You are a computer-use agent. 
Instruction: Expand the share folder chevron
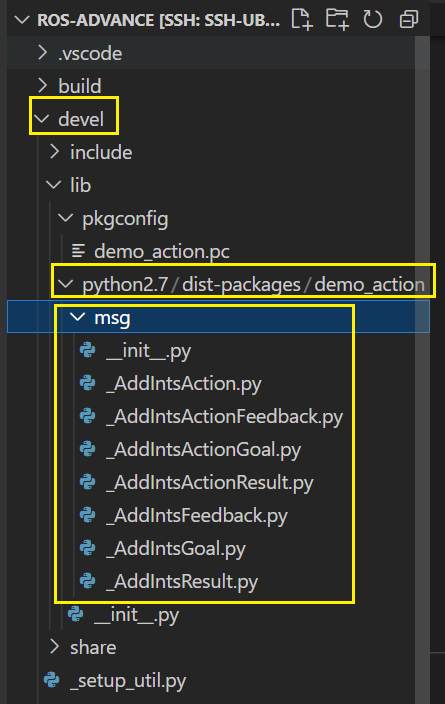click(x=55, y=647)
